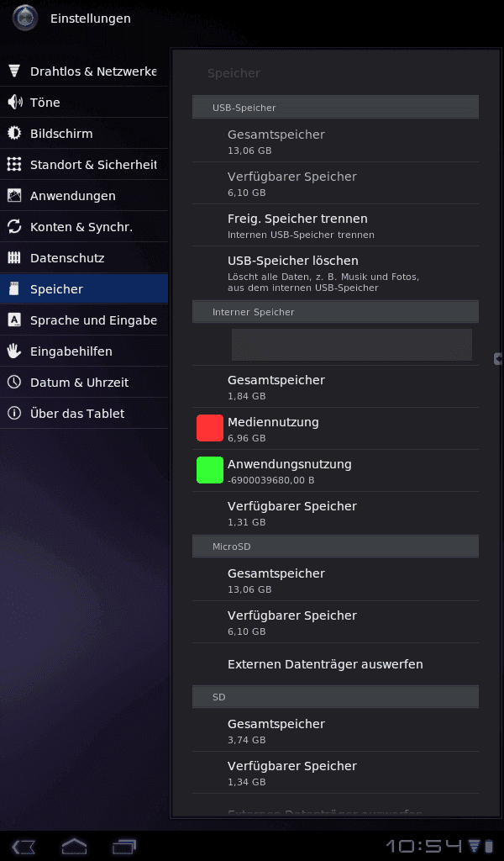Tap USB-Speicher löschen option

tap(335, 273)
